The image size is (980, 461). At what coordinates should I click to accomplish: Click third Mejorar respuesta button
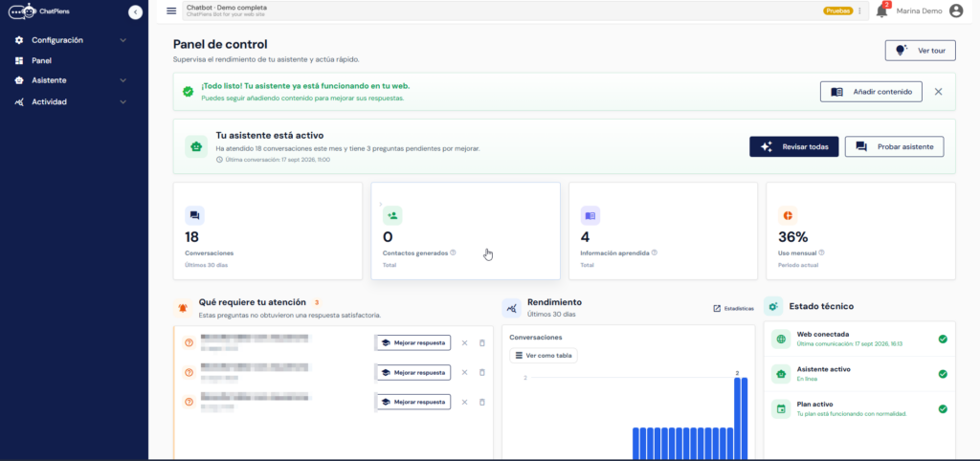point(413,402)
